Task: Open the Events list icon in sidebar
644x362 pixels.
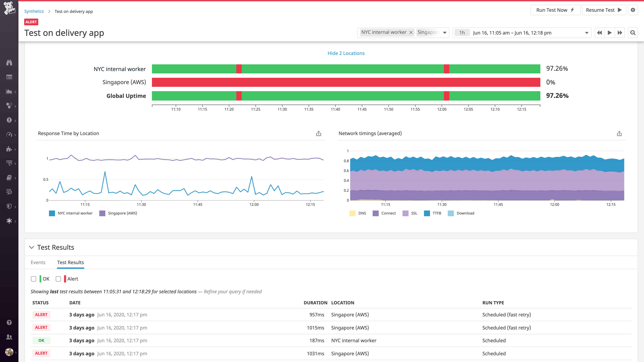Action: pyautogui.click(x=9, y=77)
